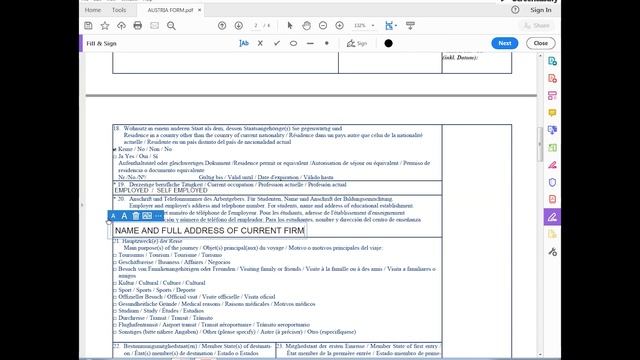640x360 pixels.
Task: Open the help question mark icon
Action: tap(515, 10)
